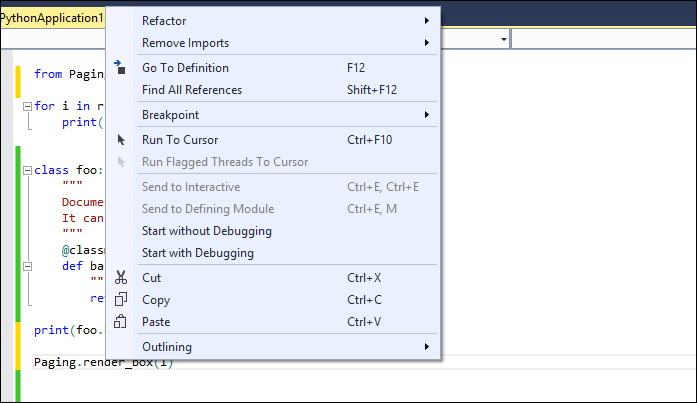The height and width of the screenshot is (403, 697).
Task: Expand the Refactor submenu arrow
Action: [427, 21]
